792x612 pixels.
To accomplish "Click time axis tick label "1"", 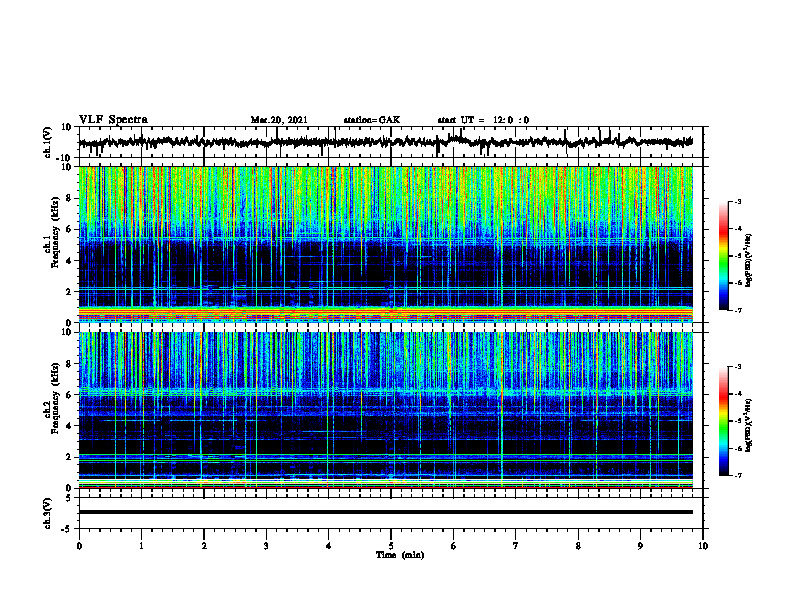I will click(x=141, y=546).
